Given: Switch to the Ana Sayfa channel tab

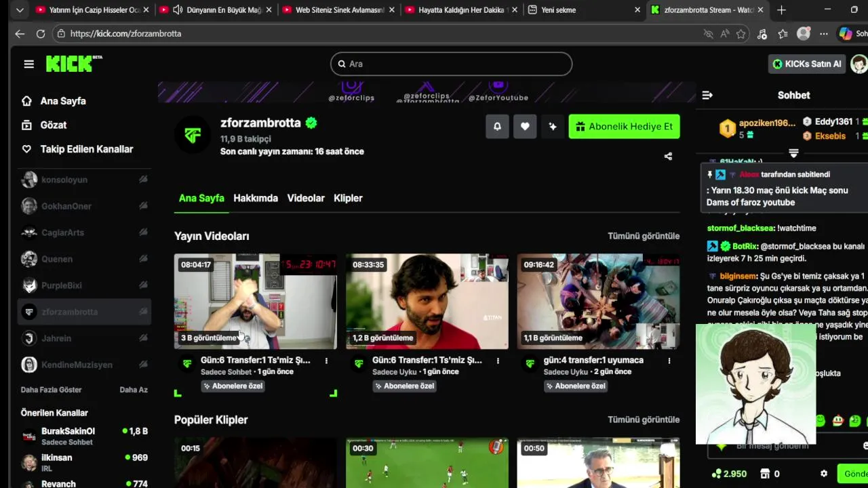Looking at the screenshot, I should (201, 199).
